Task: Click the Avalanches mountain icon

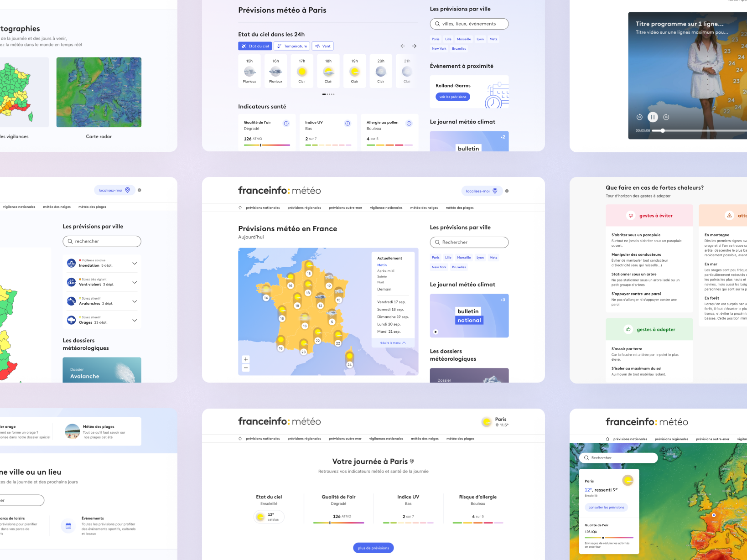Action: (71, 301)
